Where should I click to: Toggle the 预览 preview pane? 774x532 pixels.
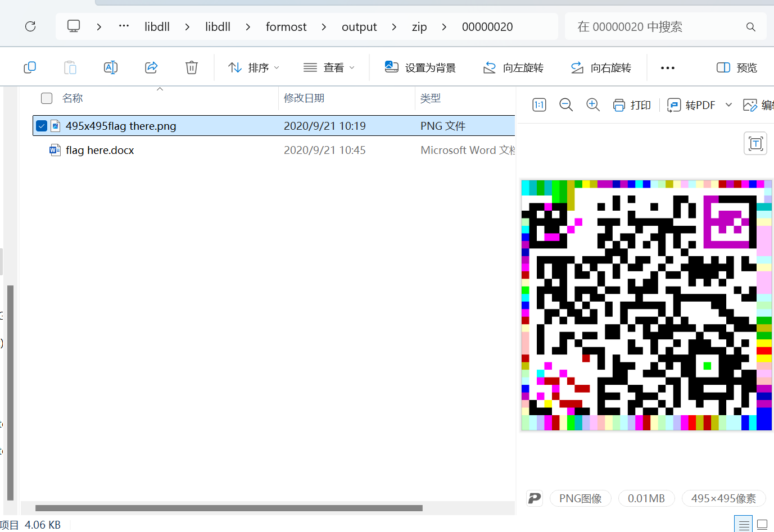pos(737,68)
